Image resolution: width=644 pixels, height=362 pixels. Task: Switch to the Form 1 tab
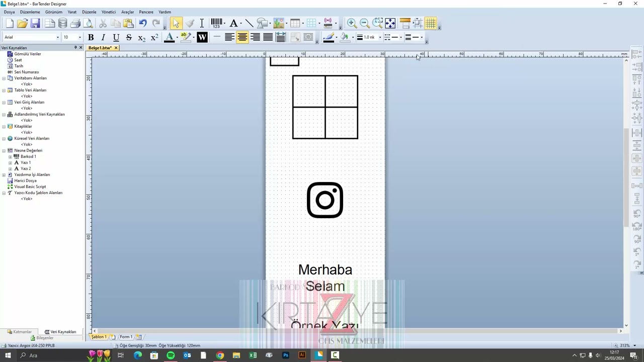click(x=126, y=337)
